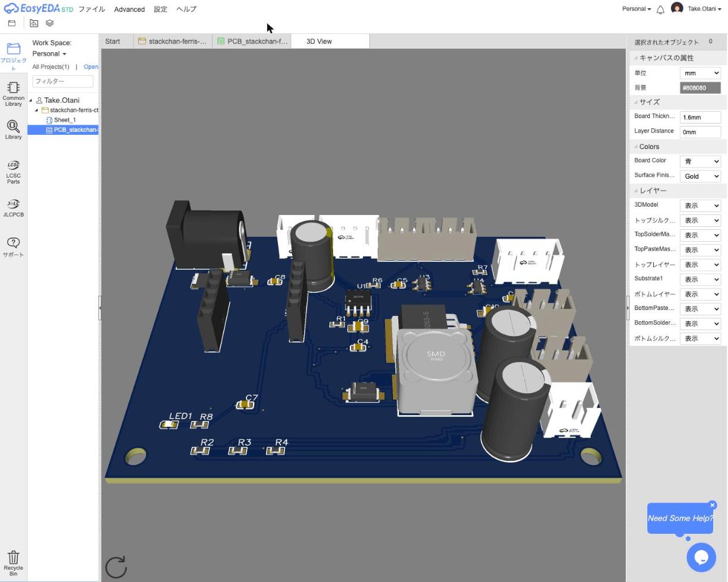
Task: Open Work Space Personal dropdown
Action: click(49, 54)
